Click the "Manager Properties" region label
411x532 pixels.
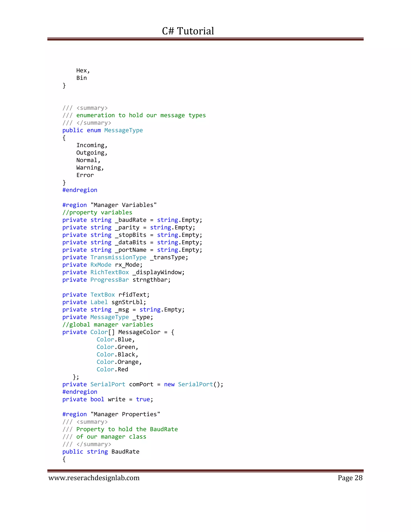pos(125,414)
